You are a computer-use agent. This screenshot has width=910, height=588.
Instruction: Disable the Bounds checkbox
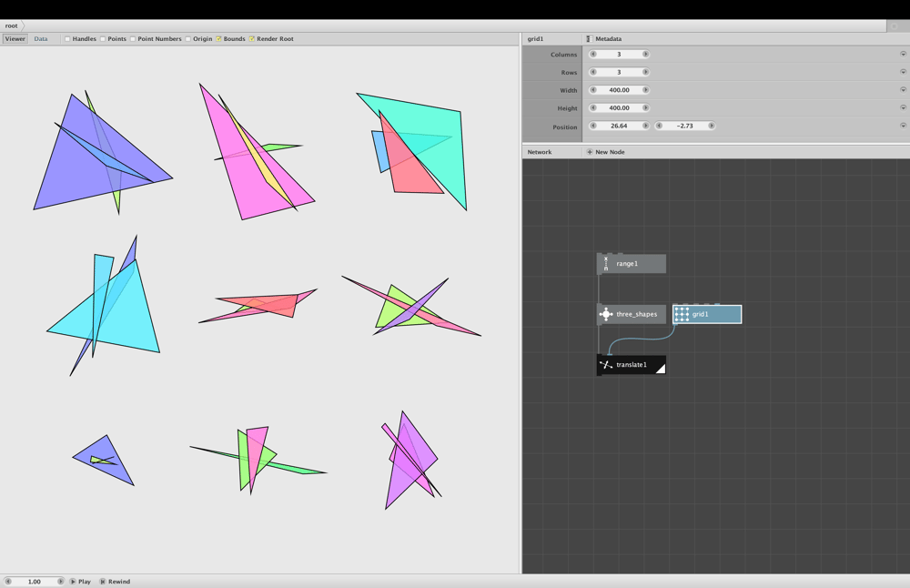pos(218,39)
